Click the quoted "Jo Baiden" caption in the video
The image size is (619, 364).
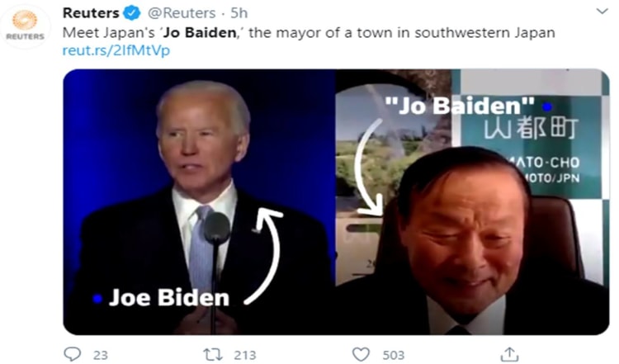(460, 106)
